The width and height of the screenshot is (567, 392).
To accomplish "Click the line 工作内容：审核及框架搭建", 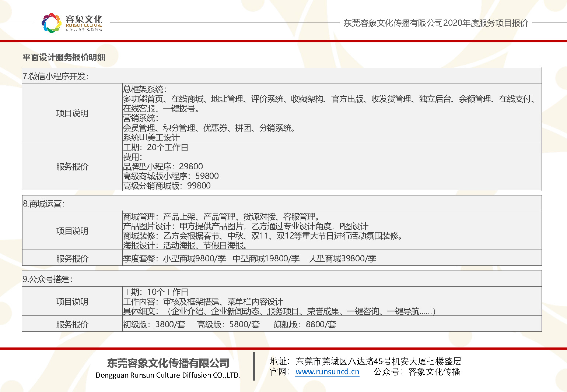I will (203, 301).
